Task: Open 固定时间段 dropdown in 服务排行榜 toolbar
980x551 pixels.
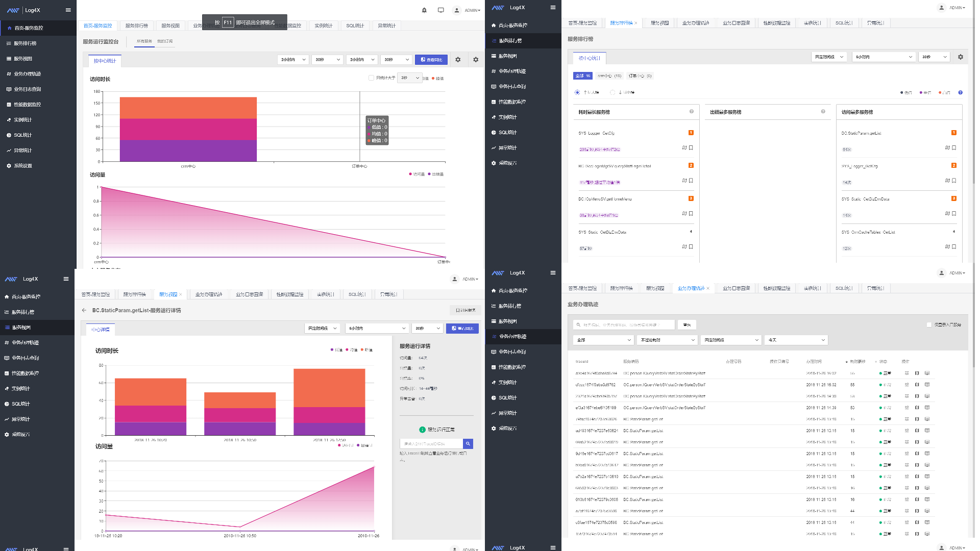Action: [829, 57]
